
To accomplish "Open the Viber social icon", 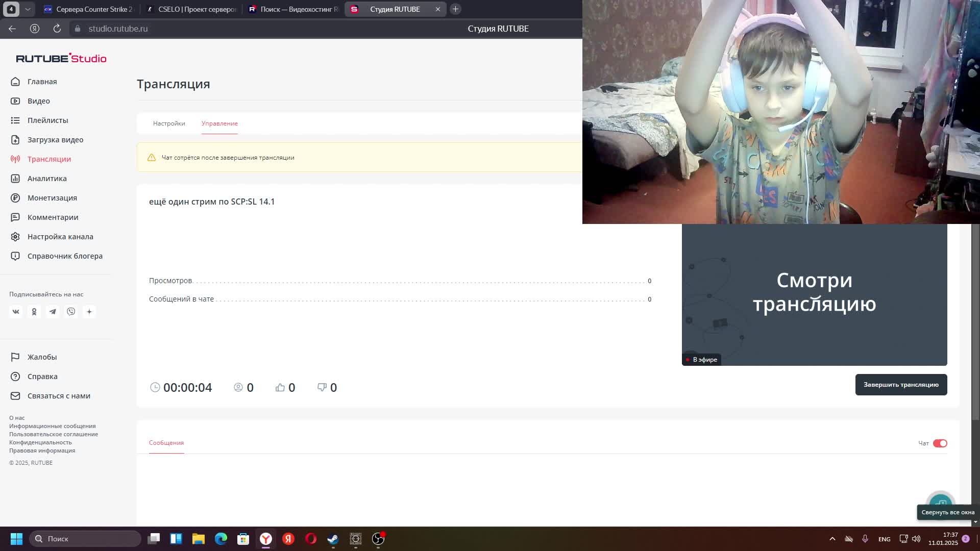I will pyautogui.click(x=71, y=312).
